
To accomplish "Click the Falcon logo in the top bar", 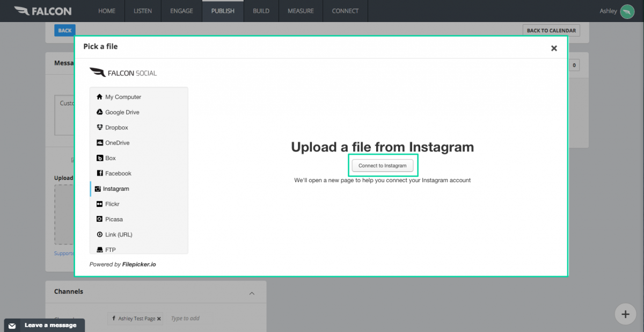I will [x=42, y=11].
